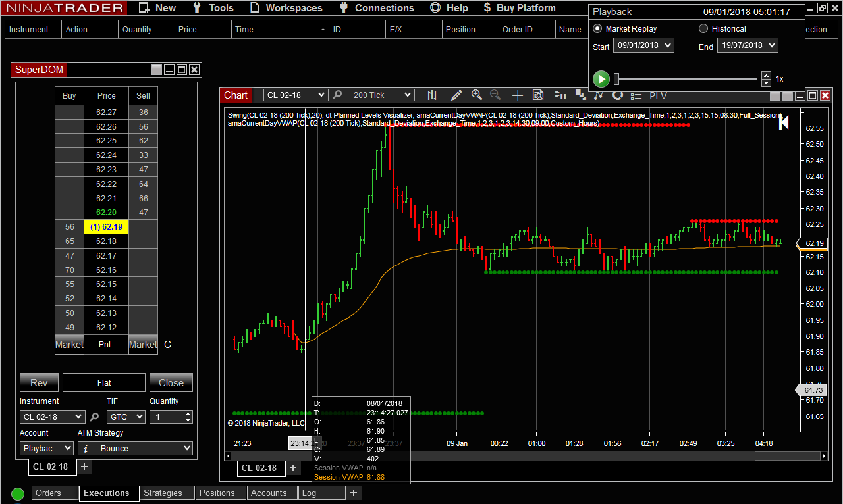Click the 62.20 price row in SuperDOM

tap(106, 213)
